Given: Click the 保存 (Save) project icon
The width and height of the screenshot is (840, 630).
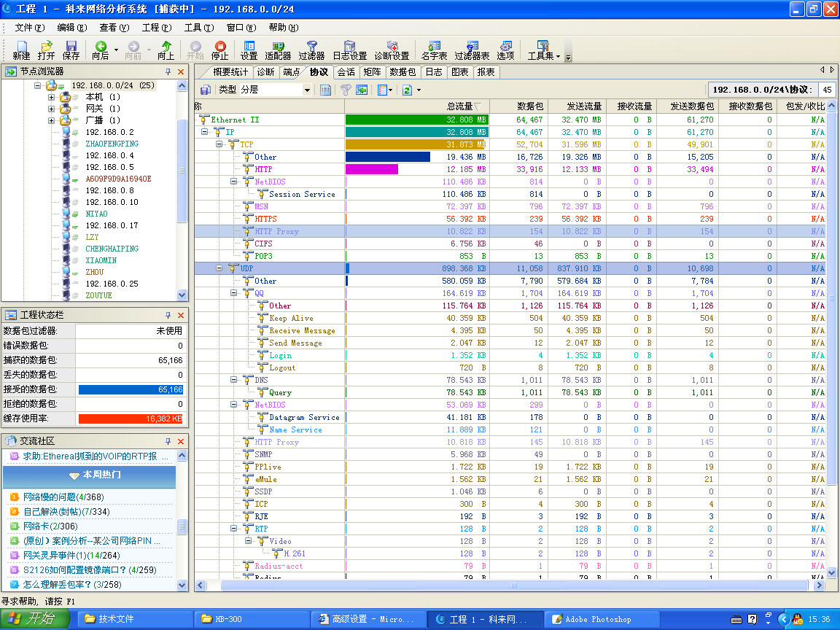Looking at the screenshot, I should pos(71,50).
